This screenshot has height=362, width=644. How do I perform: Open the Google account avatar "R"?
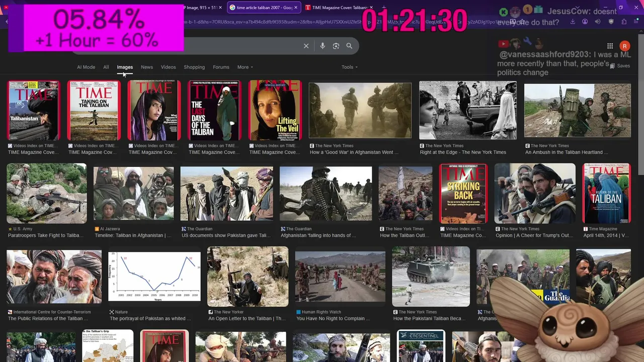click(x=624, y=46)
